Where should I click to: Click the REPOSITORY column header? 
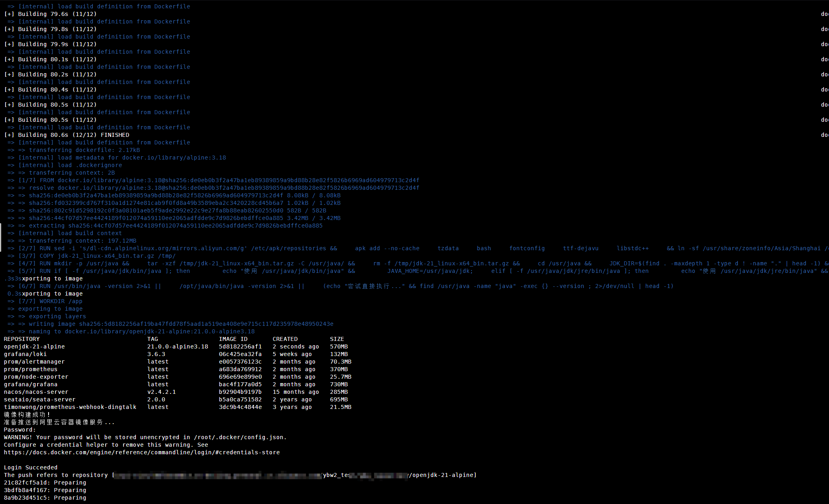point(22,339)
